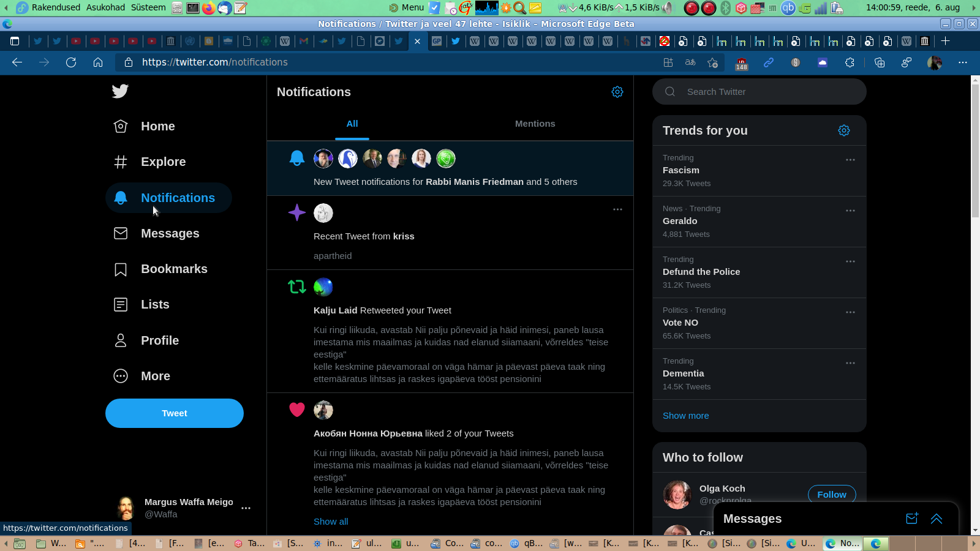Expand the More menu in sidebar

click(142, 376)
